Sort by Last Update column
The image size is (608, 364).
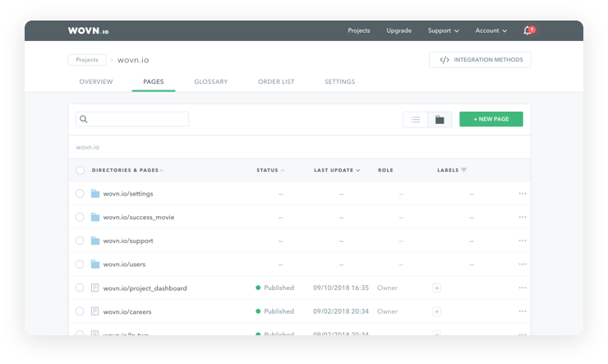tap(337, 170)
